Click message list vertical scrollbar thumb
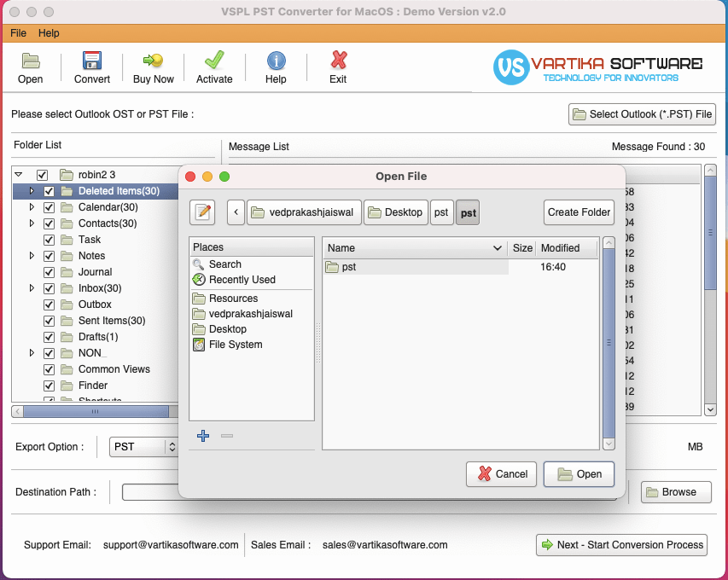Image resolution: width=728 pixels, height=580 pixels. (710, 233)
